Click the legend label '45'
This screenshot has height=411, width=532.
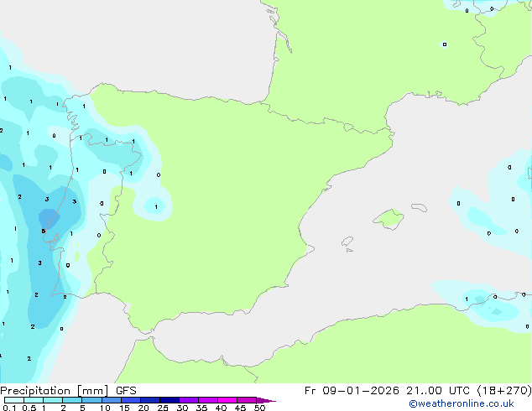point(240,408)
